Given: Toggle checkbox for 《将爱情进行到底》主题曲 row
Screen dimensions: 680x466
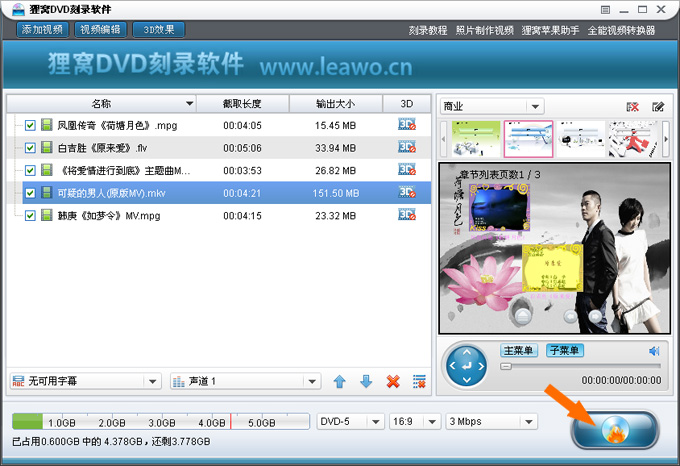Looking at the screenshot, I should [30, 171].
